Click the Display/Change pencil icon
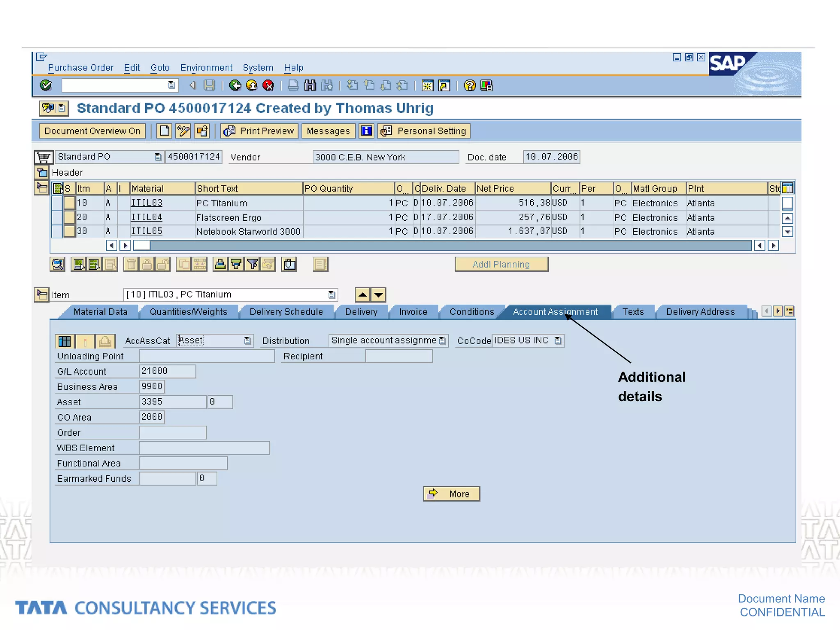This screenshot has height=630, width=840. click(183, 131)
